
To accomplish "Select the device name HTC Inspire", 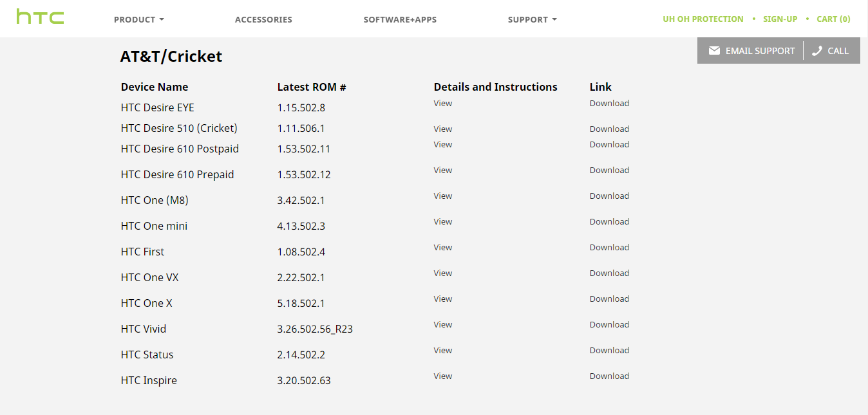I will coord(149,380).
